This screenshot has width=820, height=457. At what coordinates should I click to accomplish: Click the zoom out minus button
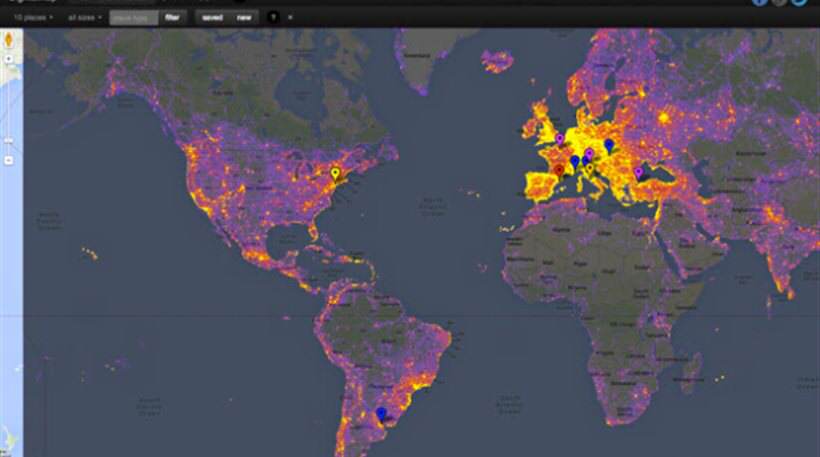(9, 159)
